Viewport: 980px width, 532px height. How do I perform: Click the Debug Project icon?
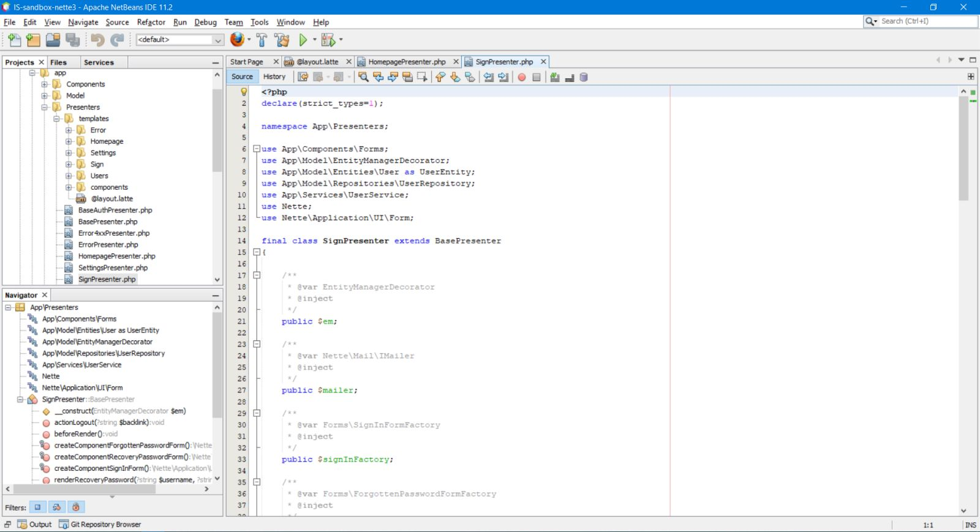point(328,40)
